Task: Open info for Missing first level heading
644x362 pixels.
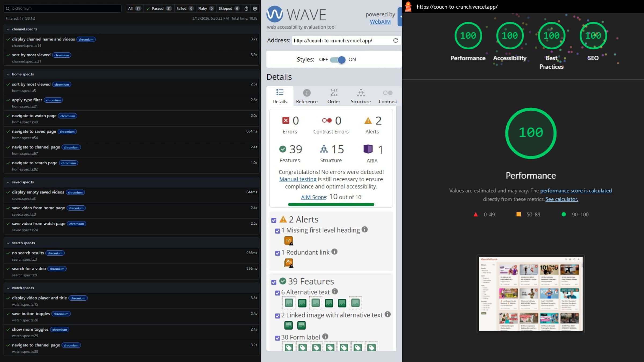Action: click(364, 230)
